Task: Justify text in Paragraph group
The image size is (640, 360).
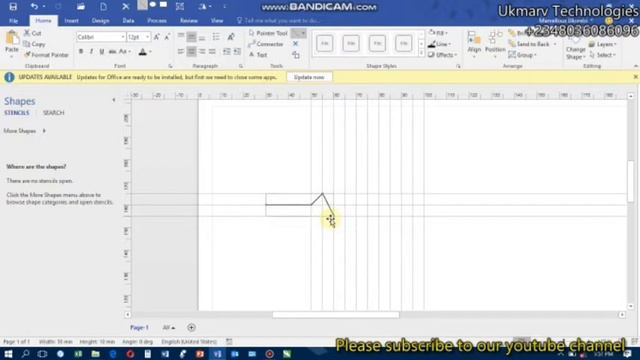Action: click(x=212, y=51)
